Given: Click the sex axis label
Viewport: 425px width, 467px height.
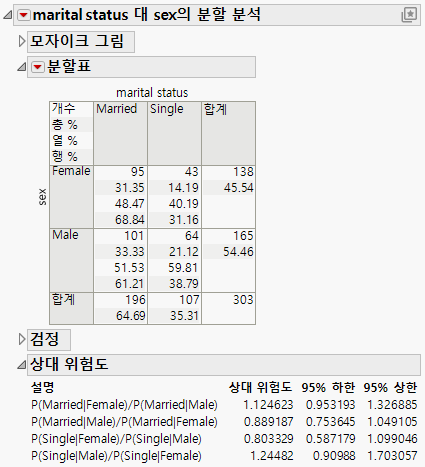Looking at the screenshot, I should click(x=42, y=197).
